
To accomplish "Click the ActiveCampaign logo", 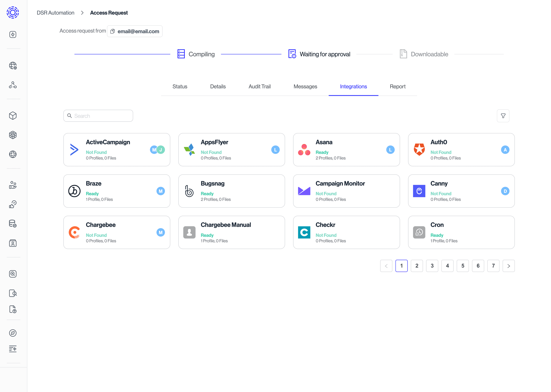I will [x=74, y=150].
